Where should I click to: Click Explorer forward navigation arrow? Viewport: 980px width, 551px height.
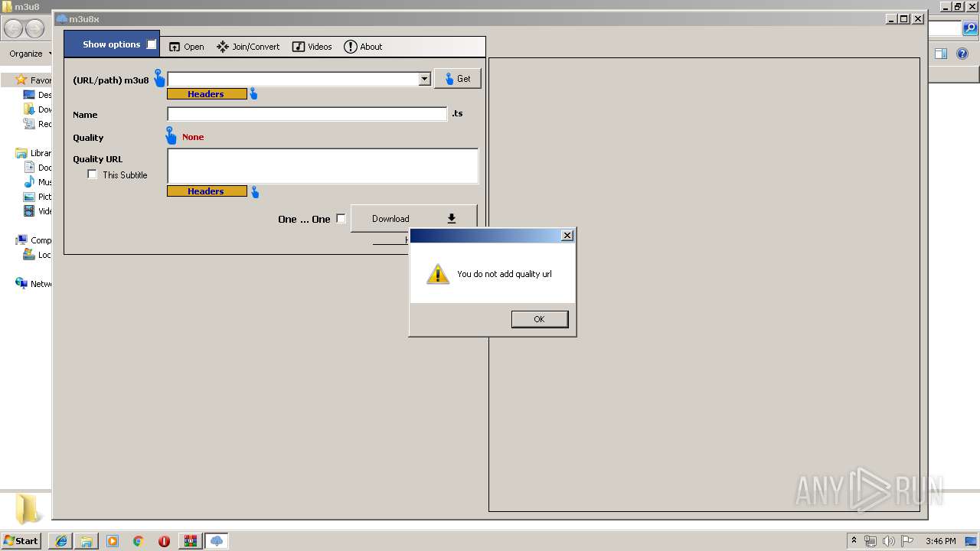pos(35,29)
